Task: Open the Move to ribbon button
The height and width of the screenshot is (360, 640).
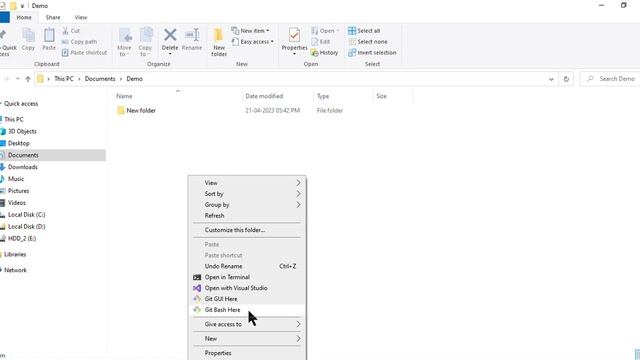Action: coord(124,42)
